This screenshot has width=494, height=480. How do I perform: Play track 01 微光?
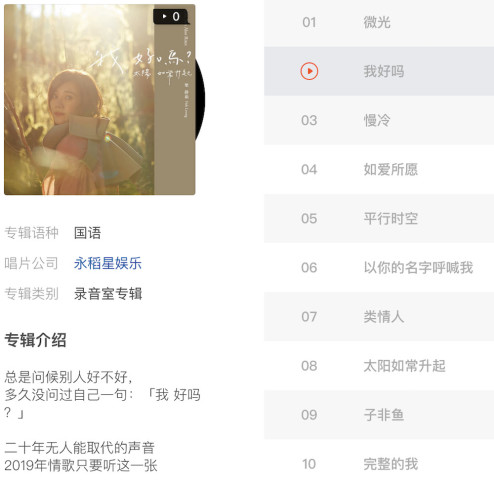(x=379, y=22)
